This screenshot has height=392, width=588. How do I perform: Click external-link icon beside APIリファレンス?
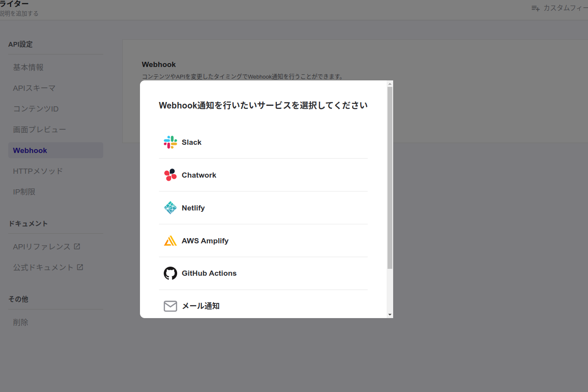[x=77, y=246]
